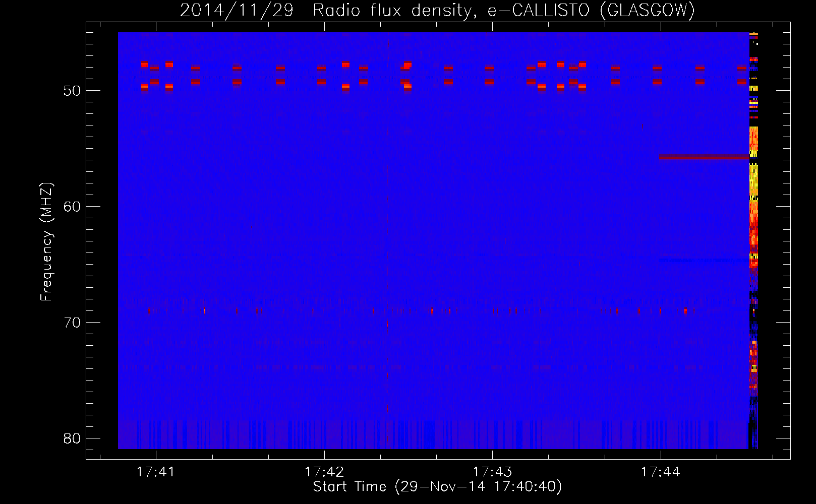Screen dimensions: 816x504
Task: Click the 17:44 time tick label
Action: (x=660, y=472)
